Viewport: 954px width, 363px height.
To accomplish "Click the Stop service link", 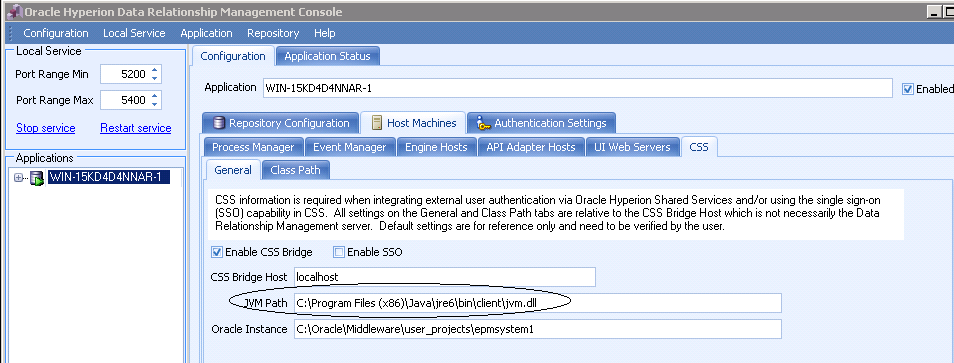I will [46, 128].
